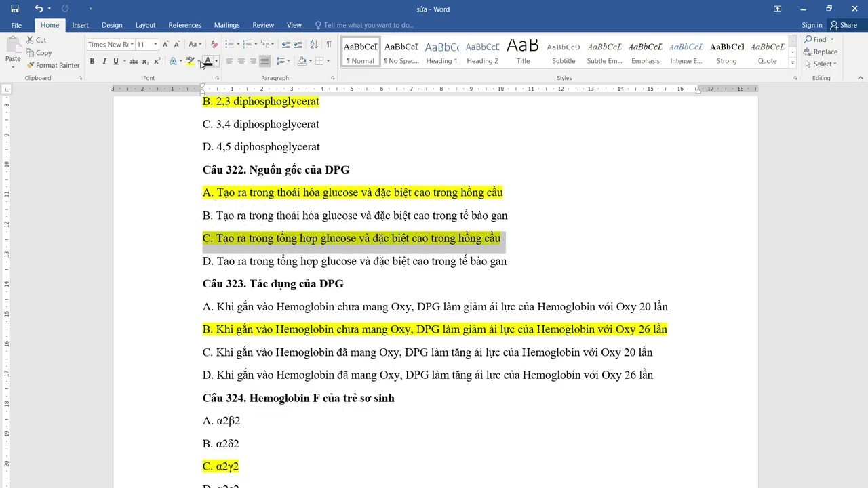The height and width of the screenshot is (488, 868).
Task: Switch to the Design tab
Action: pyautogui.click(x=112, y=25)
